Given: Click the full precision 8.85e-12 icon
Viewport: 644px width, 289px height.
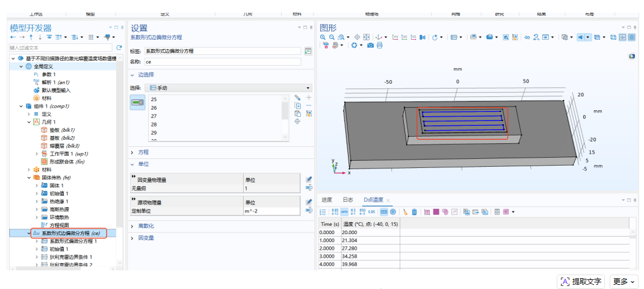Looking at the screenshot, I should pyautogui.click(x=335, y=212).
